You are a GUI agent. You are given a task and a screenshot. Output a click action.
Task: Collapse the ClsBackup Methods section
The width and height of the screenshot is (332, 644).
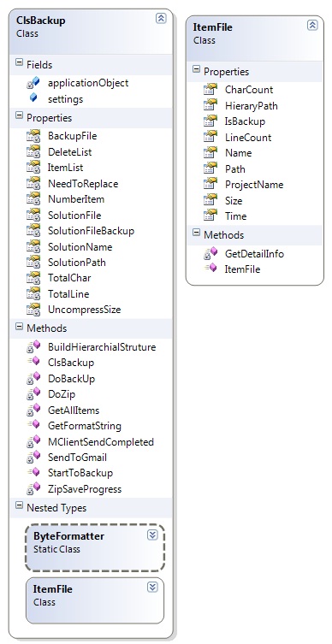pos(19,327)
